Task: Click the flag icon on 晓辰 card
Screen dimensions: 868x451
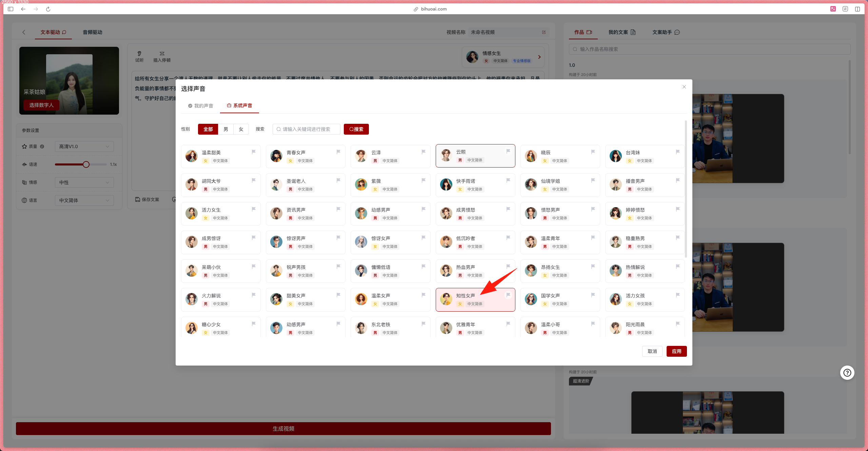Action: point(593,152)
